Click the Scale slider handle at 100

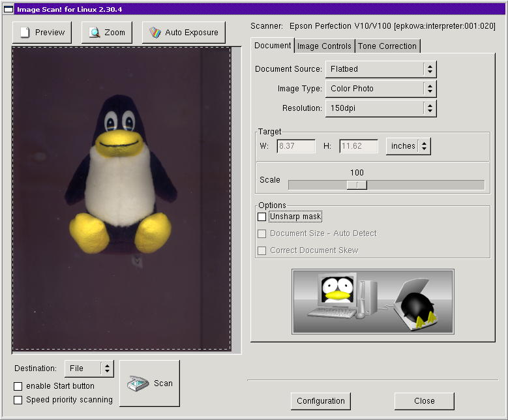[357, 185]
